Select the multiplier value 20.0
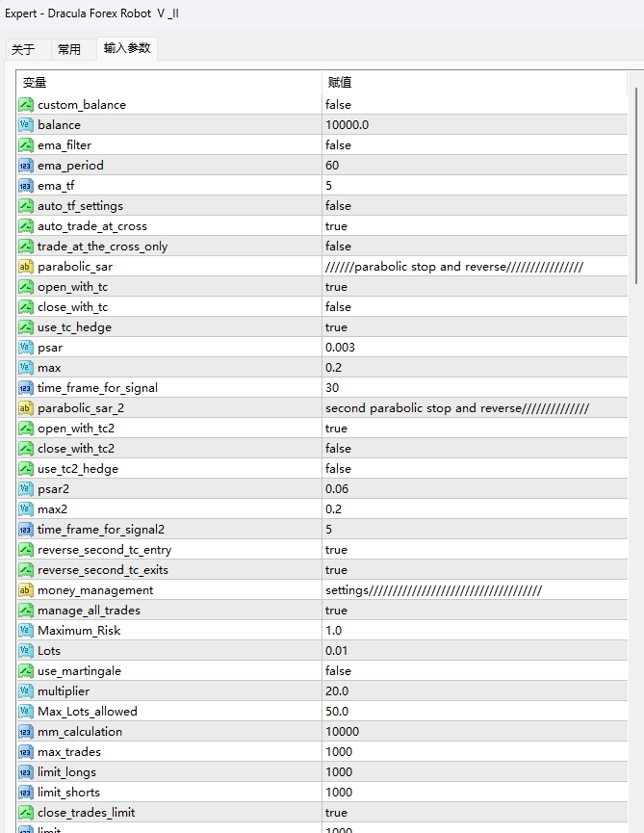 coord(337,691)
